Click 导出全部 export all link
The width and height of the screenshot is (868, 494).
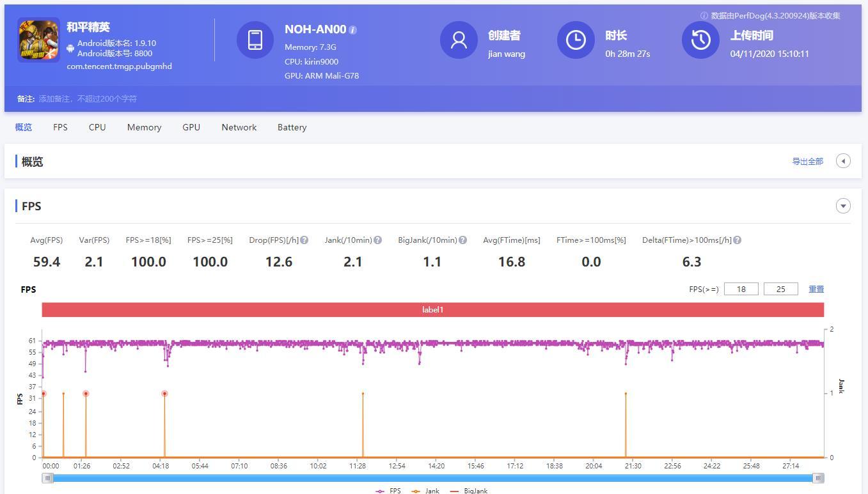coord(807,162)
